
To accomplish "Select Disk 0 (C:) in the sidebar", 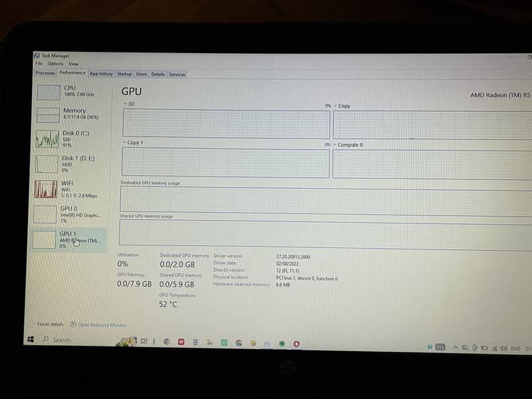I will 71,139.
